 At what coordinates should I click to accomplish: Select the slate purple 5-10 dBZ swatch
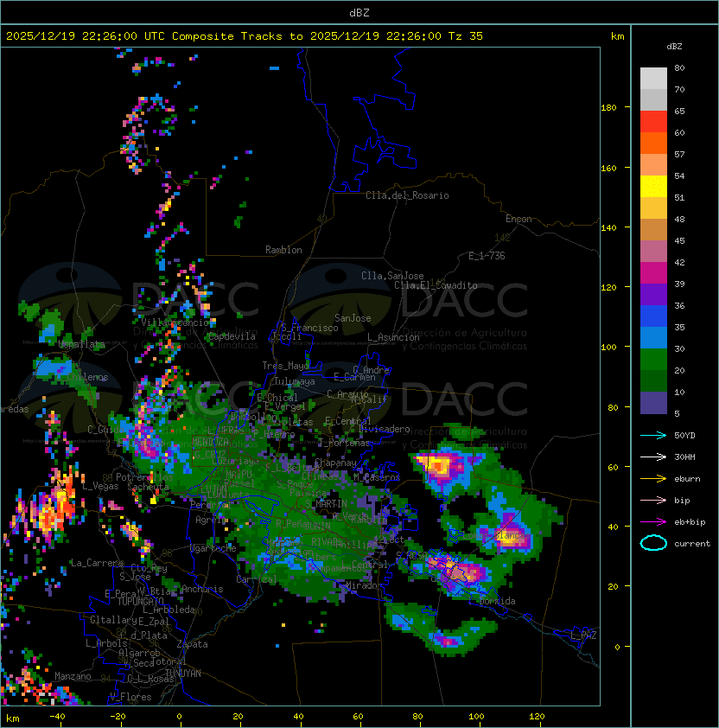tap(653, 403)
